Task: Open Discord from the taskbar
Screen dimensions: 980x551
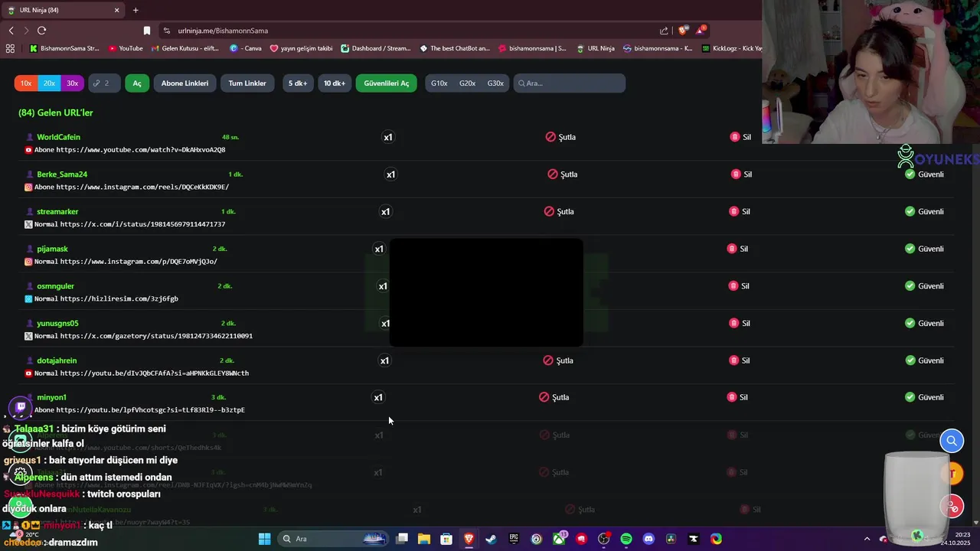Action: tap(648, 539)
